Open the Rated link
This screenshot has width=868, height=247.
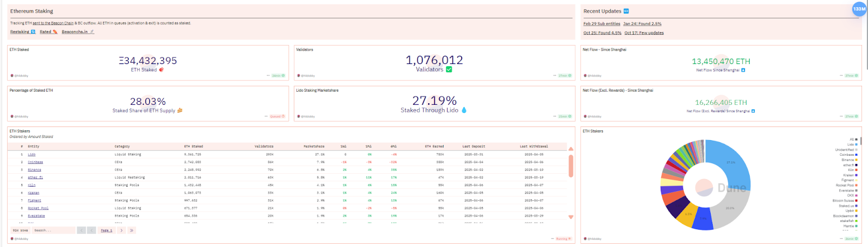click(x=48, y=32)
